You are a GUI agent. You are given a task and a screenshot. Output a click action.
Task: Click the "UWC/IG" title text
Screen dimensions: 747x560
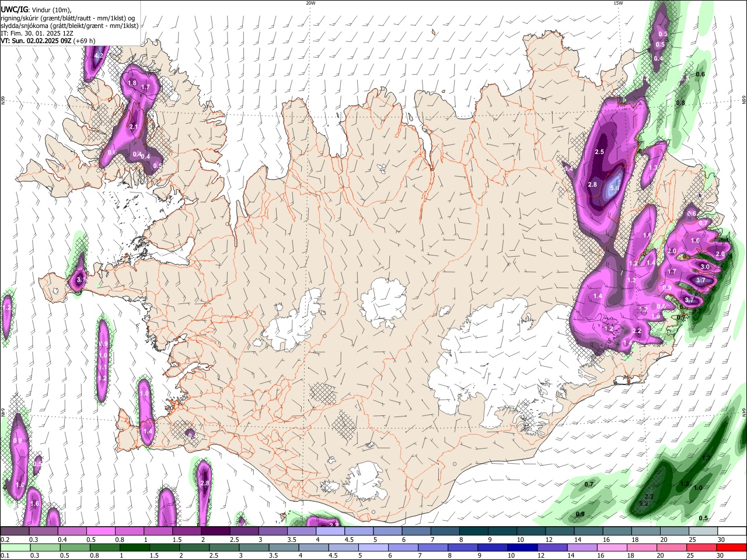tap(13, 10)
